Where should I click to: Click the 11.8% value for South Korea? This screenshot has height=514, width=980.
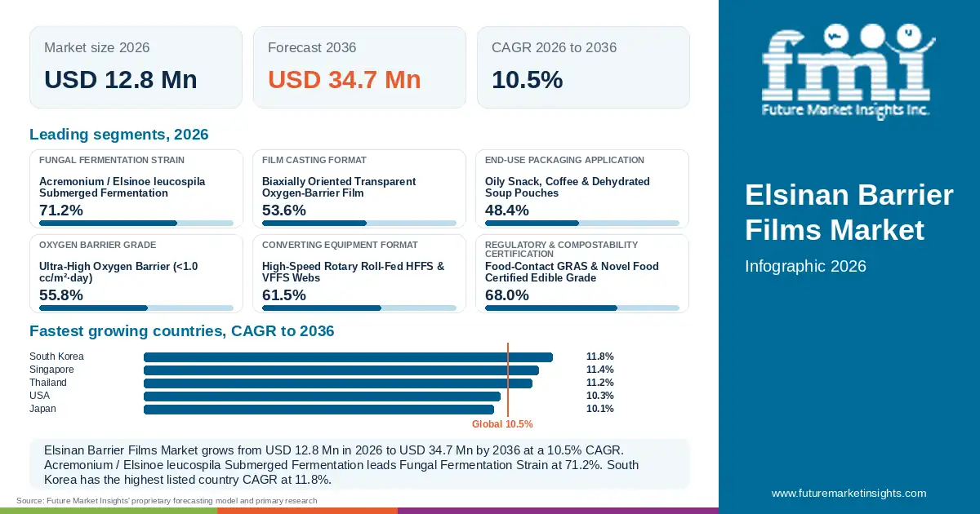[600, 357]
